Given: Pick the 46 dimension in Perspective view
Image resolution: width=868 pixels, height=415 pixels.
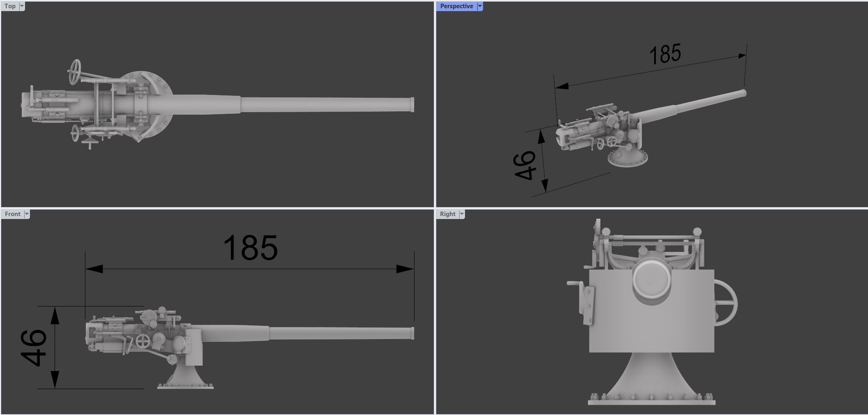Looking at the screenshot, I should click(525, 165).
